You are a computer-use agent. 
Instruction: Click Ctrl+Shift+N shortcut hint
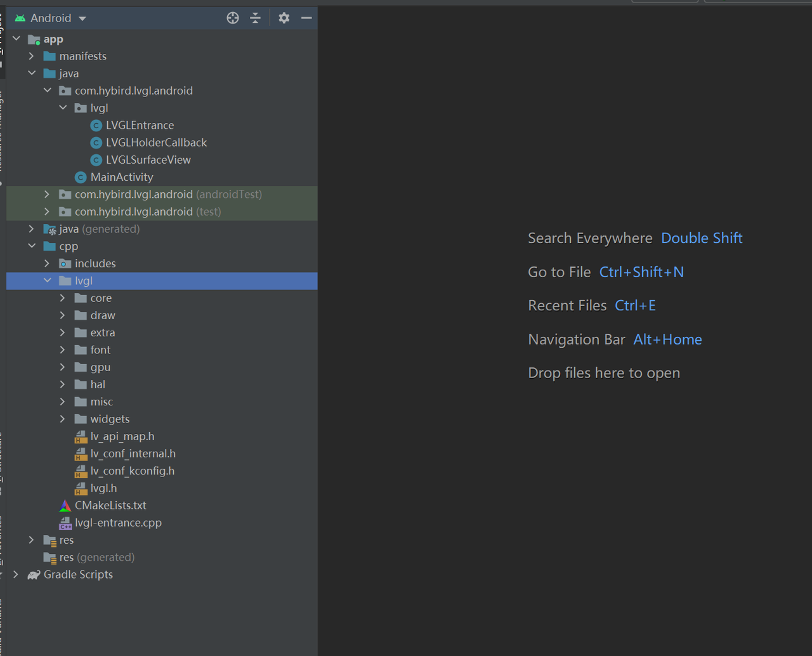[x=641, y=272]
